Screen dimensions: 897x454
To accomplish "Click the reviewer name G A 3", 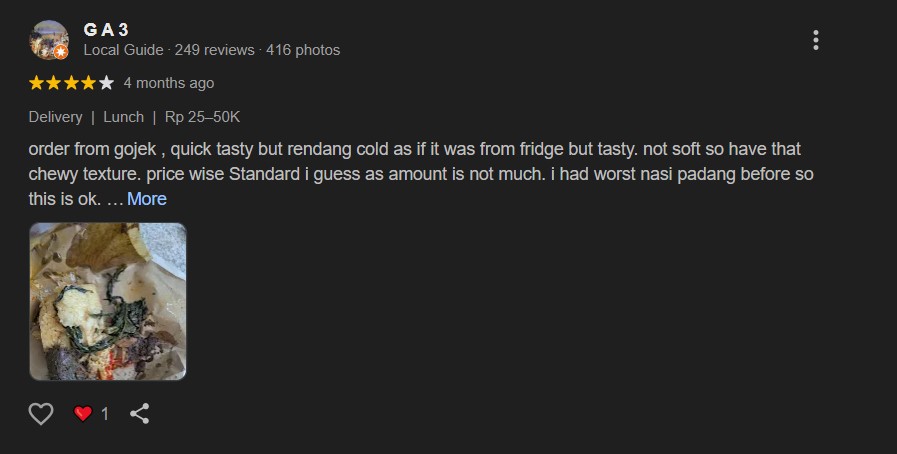I will click(x=106, y=30).
